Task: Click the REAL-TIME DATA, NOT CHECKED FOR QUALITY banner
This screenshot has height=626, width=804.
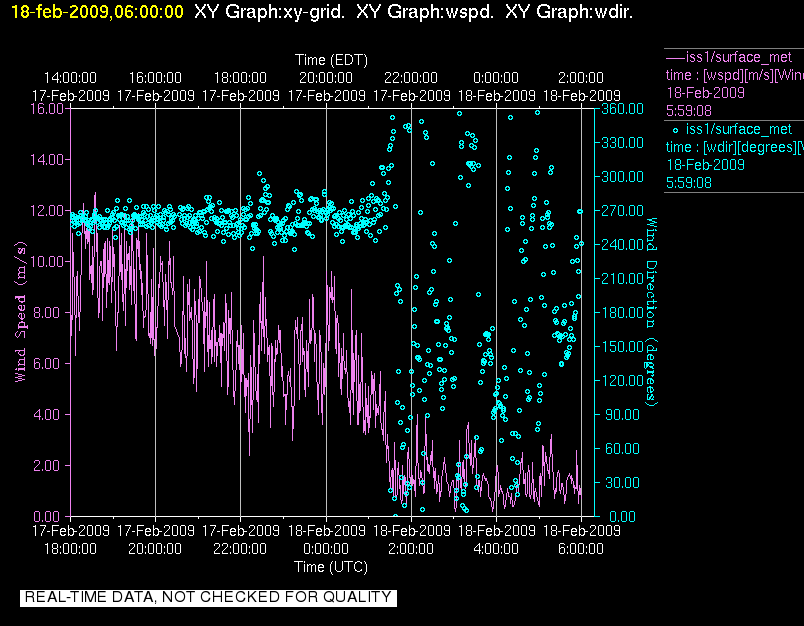Action: pyautogui.click(x=208, y=597)
